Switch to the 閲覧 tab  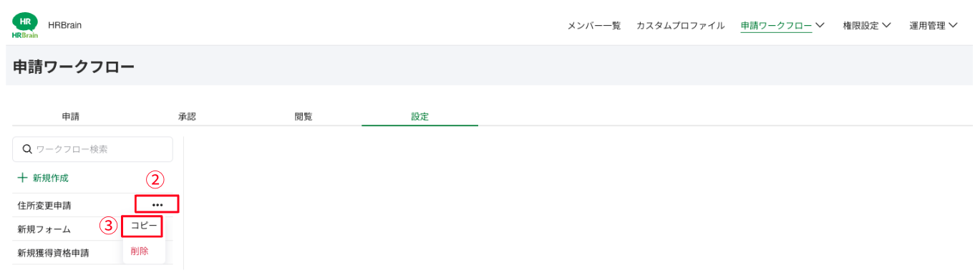click(304, 117)
